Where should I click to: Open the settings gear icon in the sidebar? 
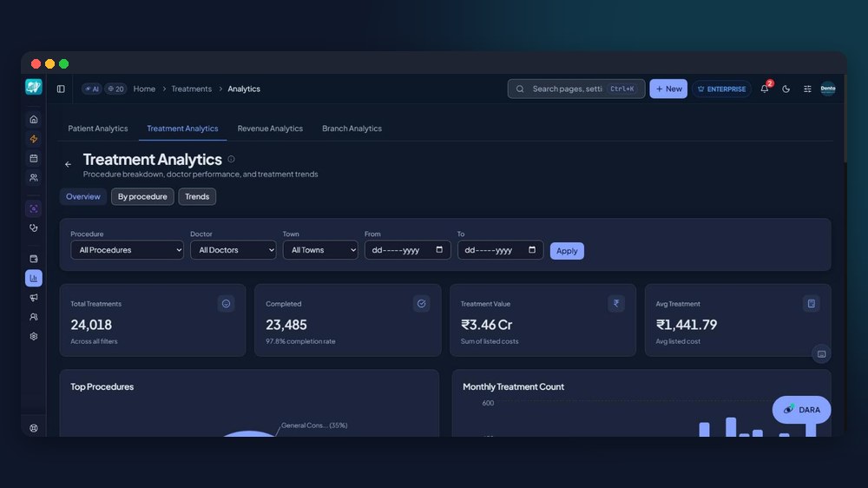[34, 336]
